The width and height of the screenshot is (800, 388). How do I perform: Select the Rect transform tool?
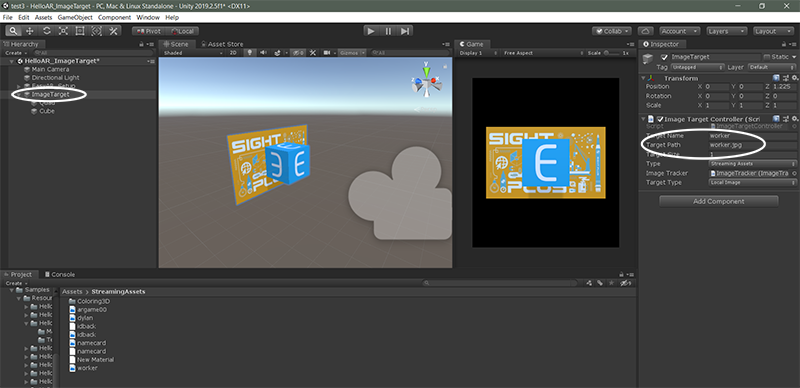tap(80, 31)
